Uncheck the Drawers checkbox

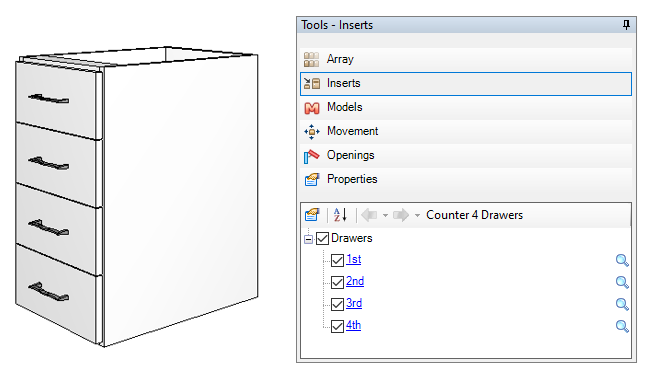pos(322,239)
